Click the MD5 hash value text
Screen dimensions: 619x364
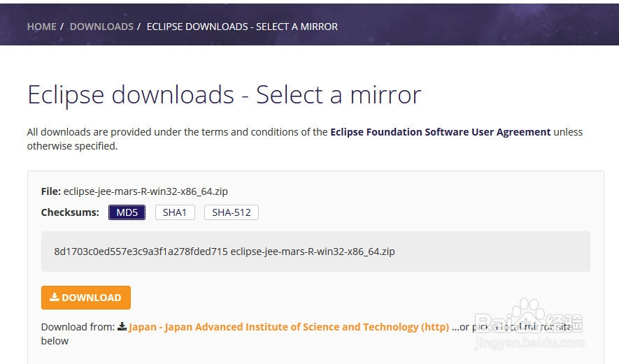tap(141, 252)
